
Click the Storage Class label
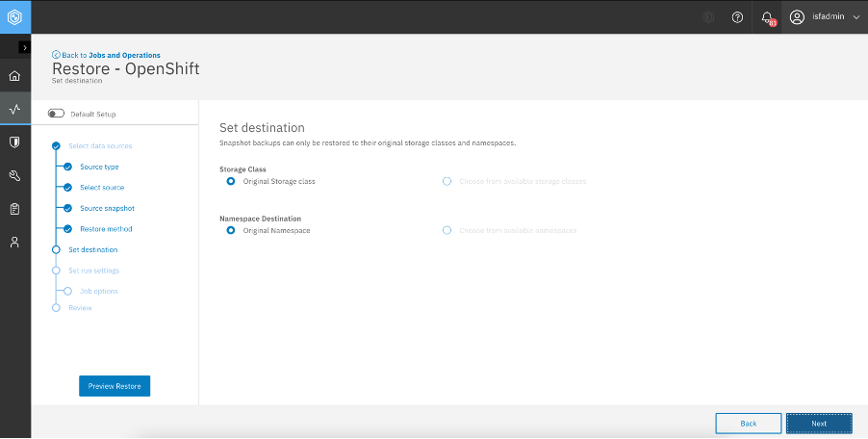click(x=243, y=169)
